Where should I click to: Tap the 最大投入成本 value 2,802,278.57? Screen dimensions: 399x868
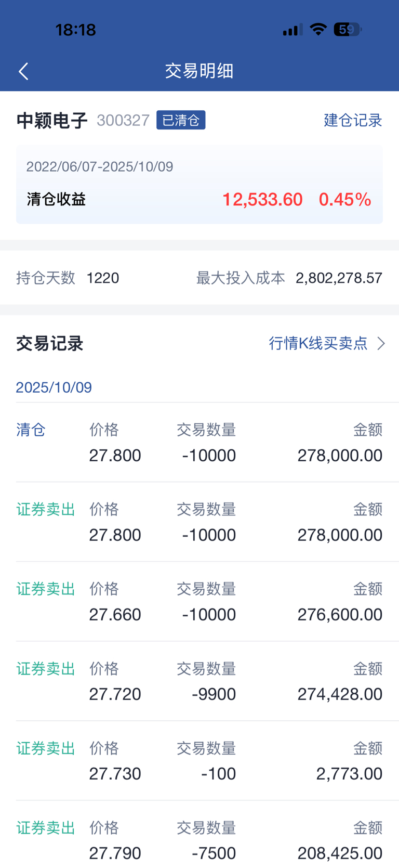tap(339, 278)
